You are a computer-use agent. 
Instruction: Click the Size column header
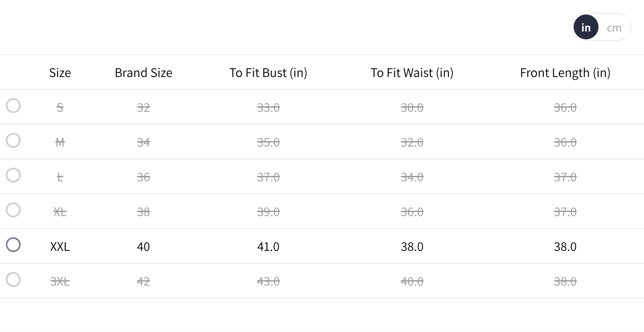(x=60, y=73)
